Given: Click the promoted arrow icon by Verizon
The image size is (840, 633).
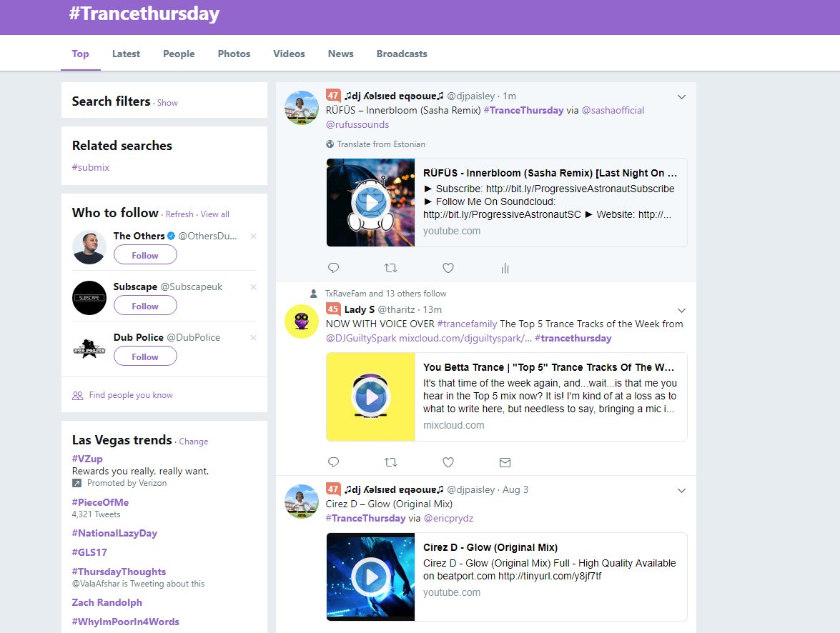Looking at the screenshot, I should 76,483.
